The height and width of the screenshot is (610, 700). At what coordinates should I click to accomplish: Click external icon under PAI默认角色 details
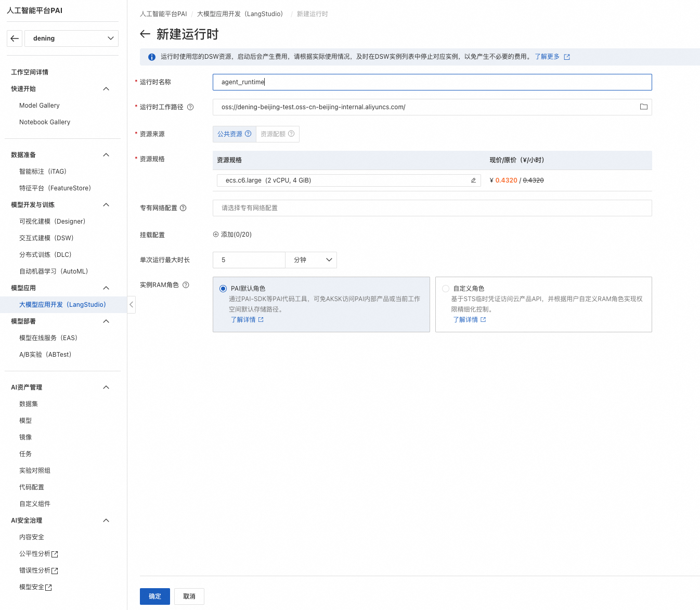(261, 320)
